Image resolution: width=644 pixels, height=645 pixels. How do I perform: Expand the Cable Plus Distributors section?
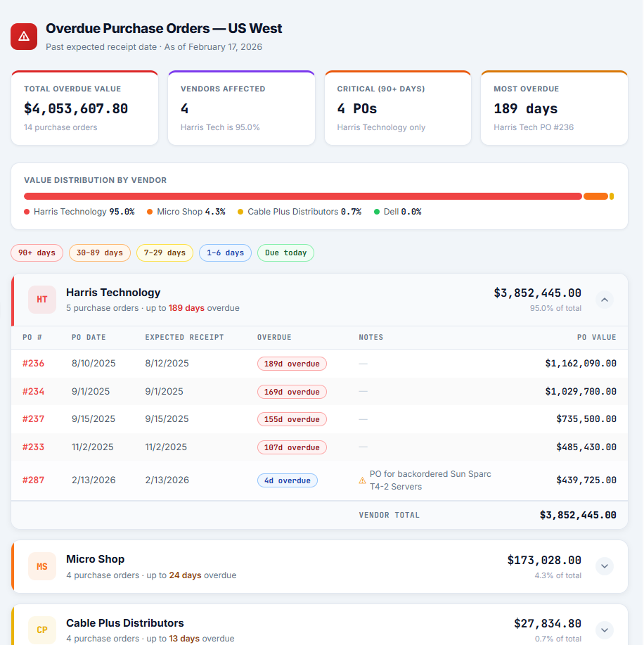(x=605, y=630)
